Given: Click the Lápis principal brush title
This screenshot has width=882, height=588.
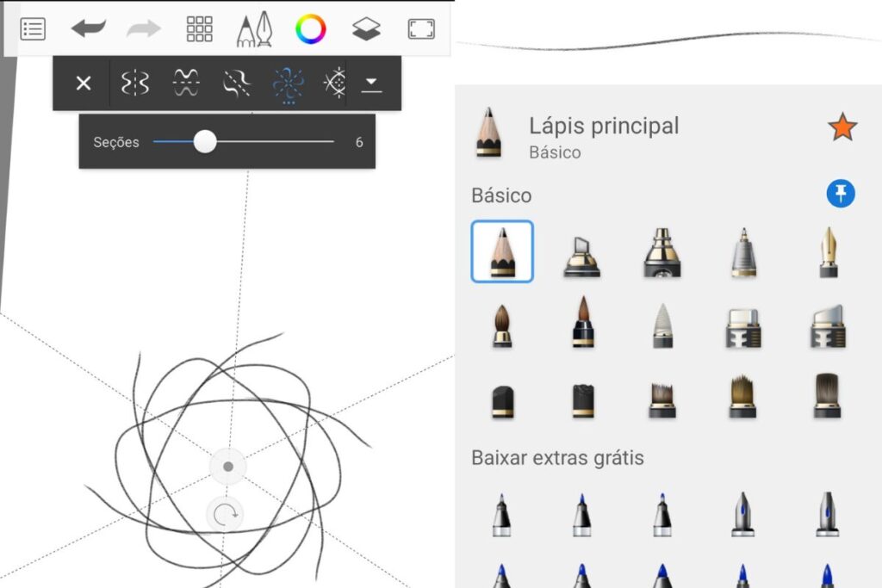Looking at the screenshot, I should pos(604,126).
